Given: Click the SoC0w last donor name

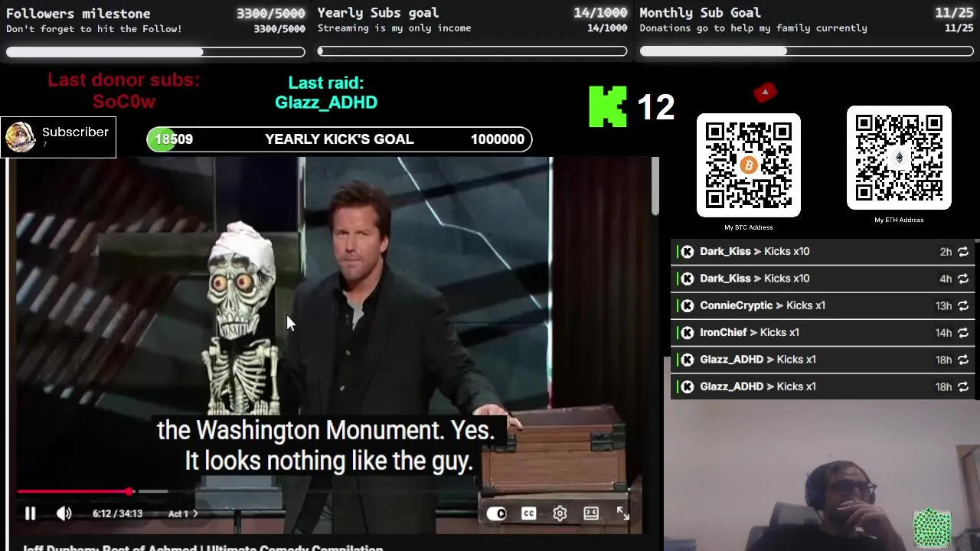Looking at the screenshot, I should [x=124, y=101].
